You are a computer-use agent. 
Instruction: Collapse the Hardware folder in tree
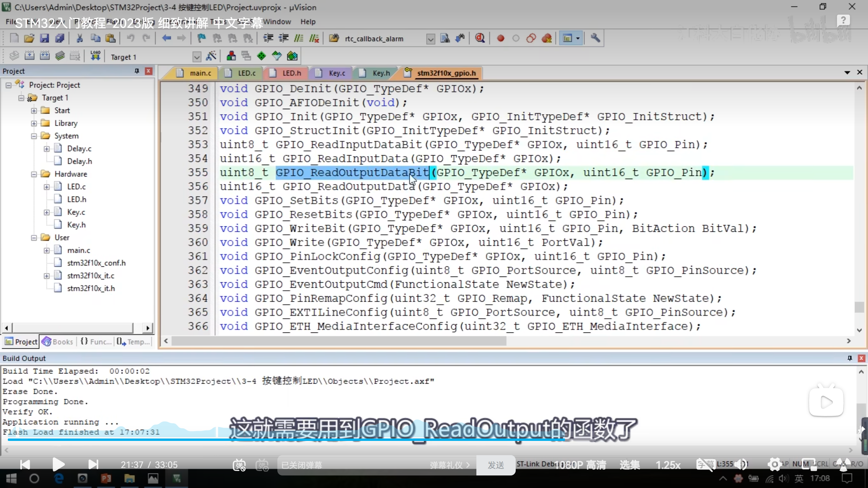click(x=34, y=174)
